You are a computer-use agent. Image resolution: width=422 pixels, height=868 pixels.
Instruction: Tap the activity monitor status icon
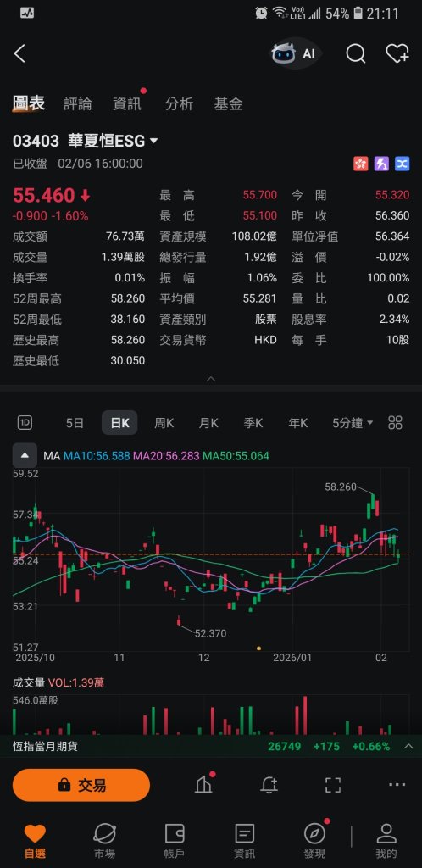(x=26, y=13)
